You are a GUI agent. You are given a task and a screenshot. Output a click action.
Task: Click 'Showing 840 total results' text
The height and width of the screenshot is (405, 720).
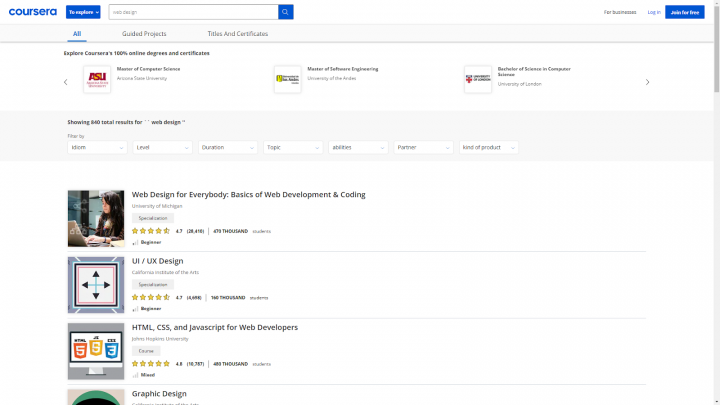click(126, 122)
